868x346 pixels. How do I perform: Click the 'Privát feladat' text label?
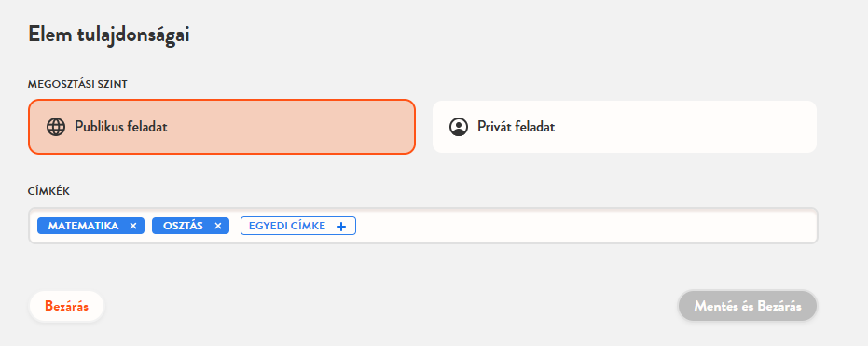[516, 127]
